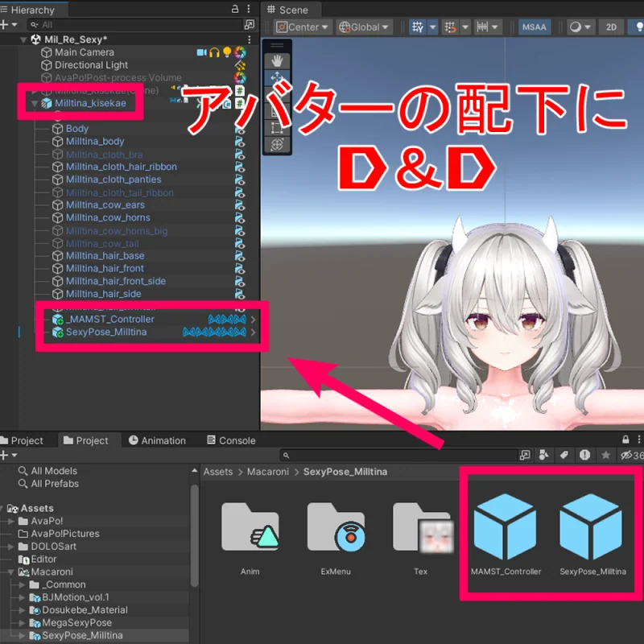Switch to the Animation tab
The width and height of the screenshot is (644, 644).
(157, 440)
